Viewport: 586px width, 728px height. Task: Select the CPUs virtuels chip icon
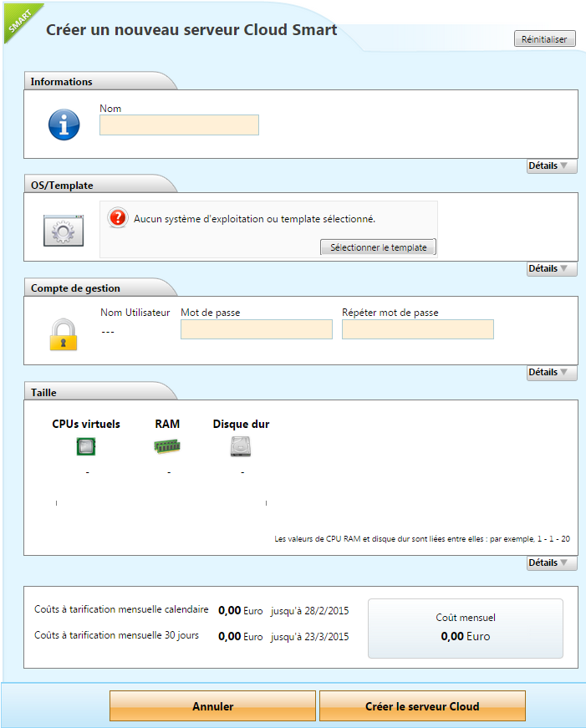coord(85,448)
